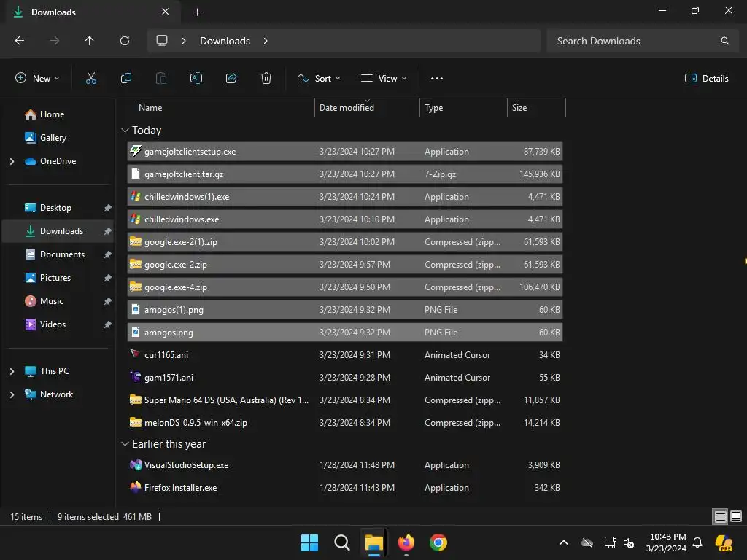Switch to large thumbnails view icon in status bar

(x=736, y=517)
